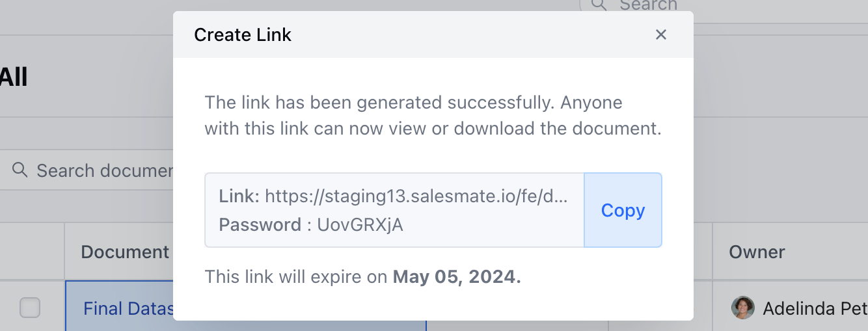Click the Search documents magnifier icon
The height and width of the screenshot is (331, 868).
pyautogui.click(x=20, y=170)
